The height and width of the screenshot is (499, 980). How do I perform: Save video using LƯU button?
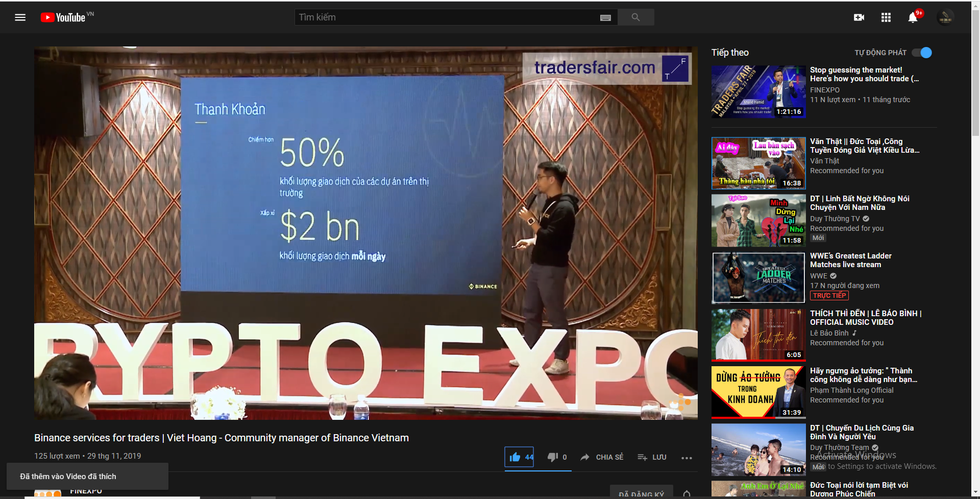[x=652, y=457]
